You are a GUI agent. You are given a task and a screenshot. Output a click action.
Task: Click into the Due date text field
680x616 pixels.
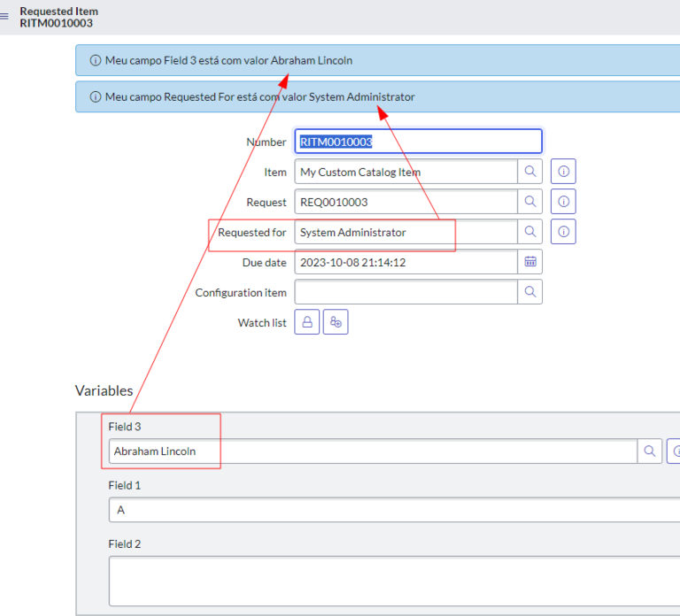point(406,262)
